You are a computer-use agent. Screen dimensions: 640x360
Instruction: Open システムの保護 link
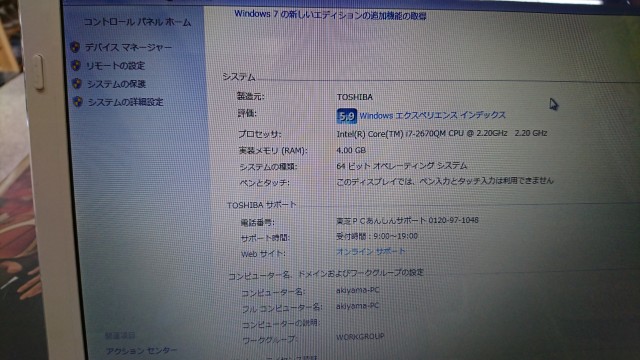coord(116,84)
